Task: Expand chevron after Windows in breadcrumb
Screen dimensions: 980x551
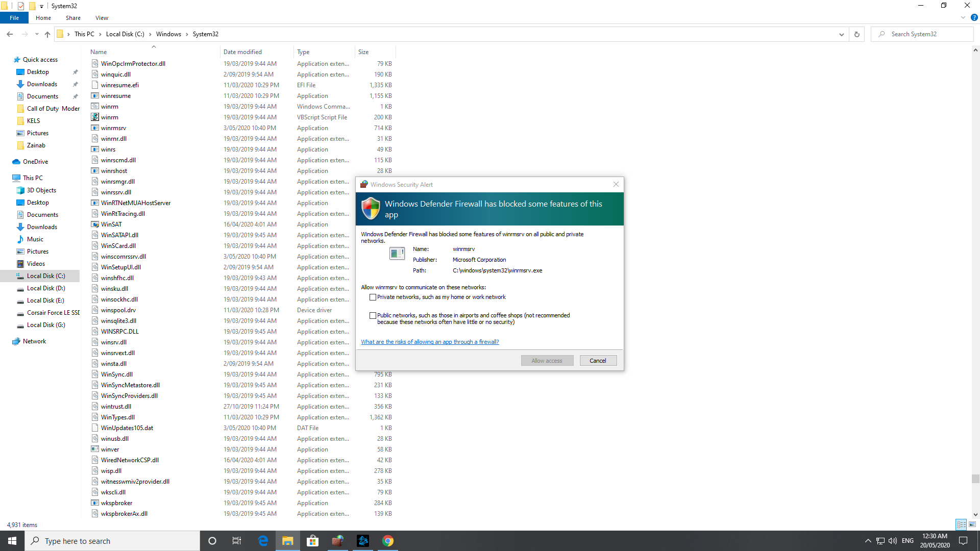Action: [187, 34]
